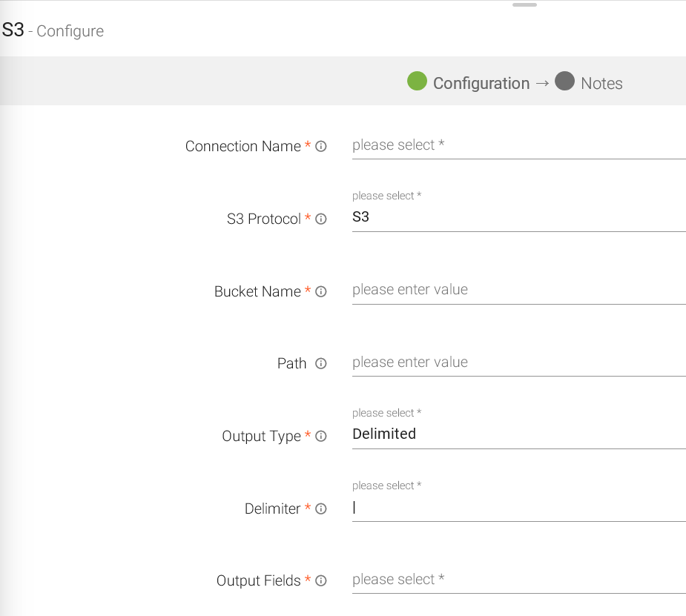
Task: Click the drag handle at panel top
Action: click(524, 5)
